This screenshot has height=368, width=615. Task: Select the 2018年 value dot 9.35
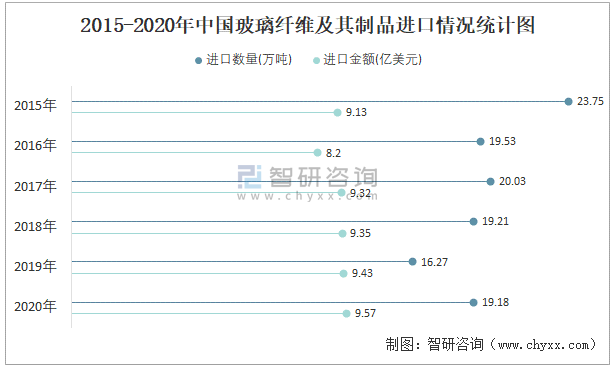click(342, 234)
